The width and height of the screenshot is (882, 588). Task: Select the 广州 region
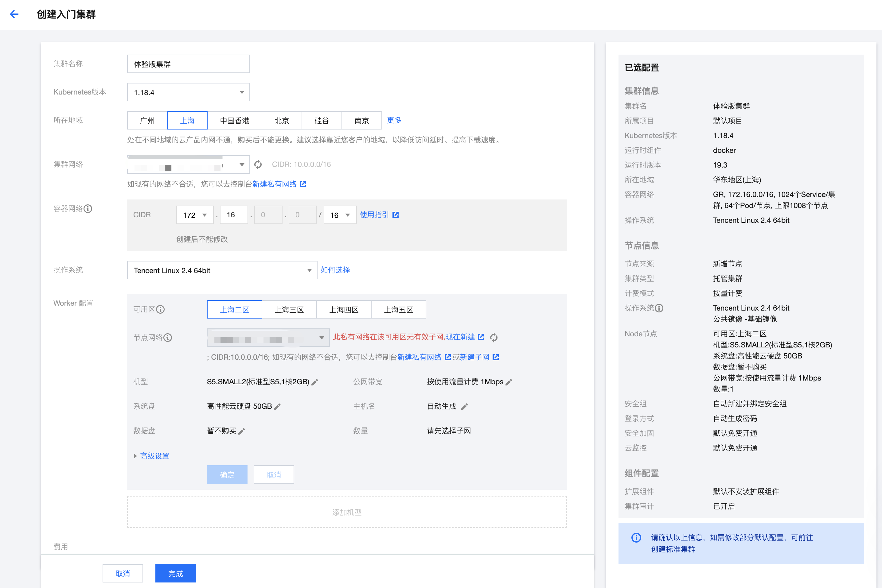pos(147,120)
